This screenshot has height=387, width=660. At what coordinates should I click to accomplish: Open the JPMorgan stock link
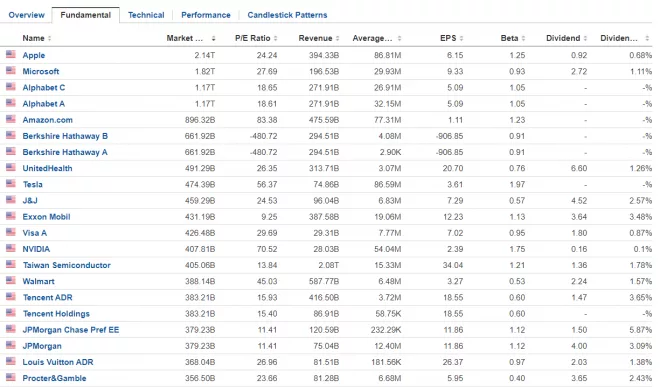(42, 346)
